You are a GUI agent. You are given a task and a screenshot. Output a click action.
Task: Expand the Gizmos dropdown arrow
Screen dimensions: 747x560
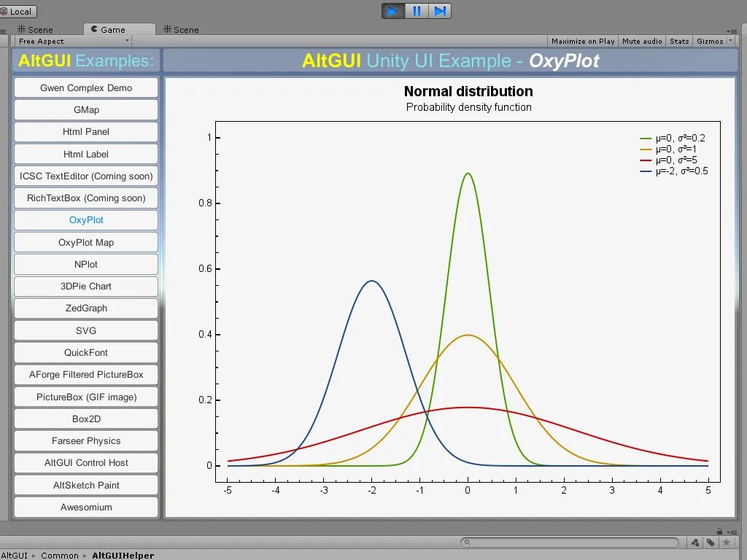tap(731, 41)
